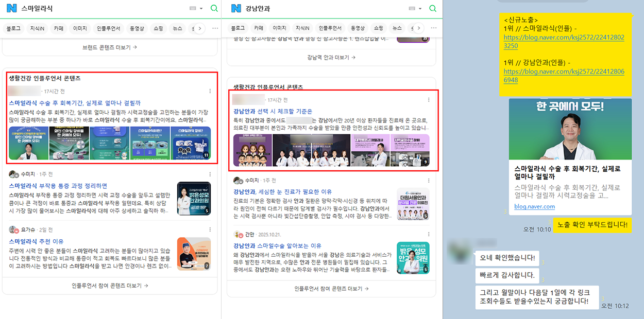This screenshot has height=319, width=644.
Task: Open 스마일라식 추천 이유 post
Action: [x=36, y=241]
